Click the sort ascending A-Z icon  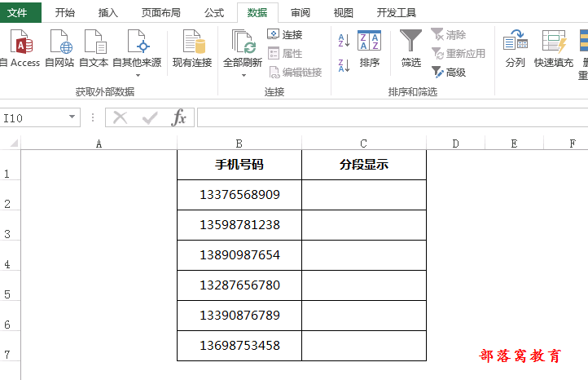pyautogui.click(x=343, y=41)
